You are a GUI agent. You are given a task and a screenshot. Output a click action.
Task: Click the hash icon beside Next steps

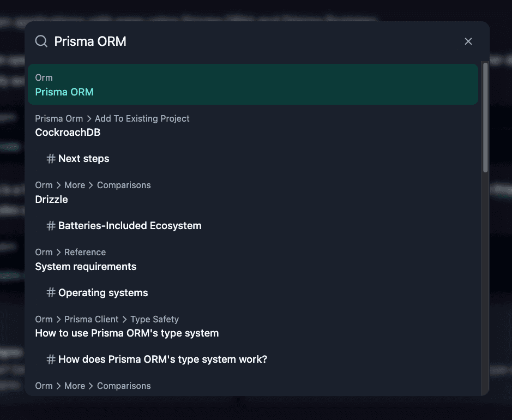(x=51, y=158)
